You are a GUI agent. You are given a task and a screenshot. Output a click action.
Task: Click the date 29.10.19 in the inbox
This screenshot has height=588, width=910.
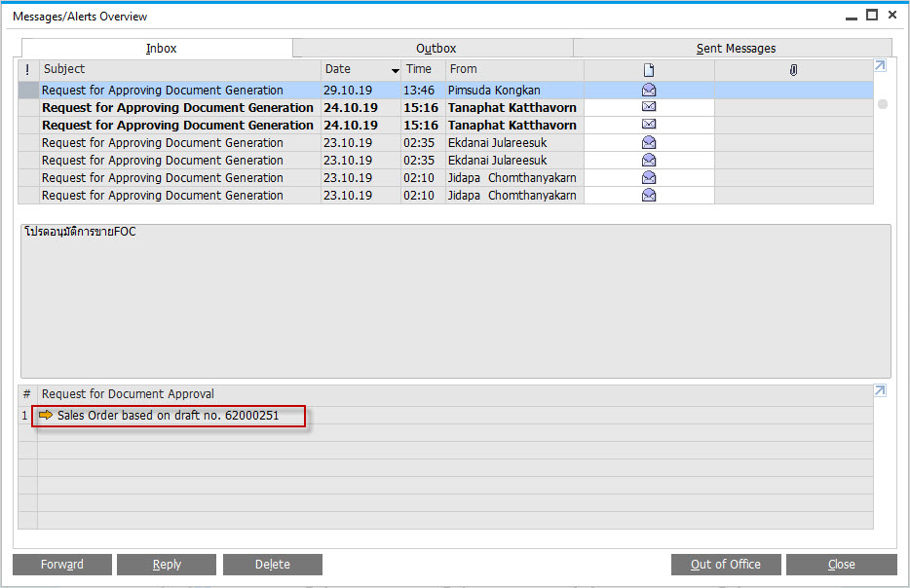point(348,91)
